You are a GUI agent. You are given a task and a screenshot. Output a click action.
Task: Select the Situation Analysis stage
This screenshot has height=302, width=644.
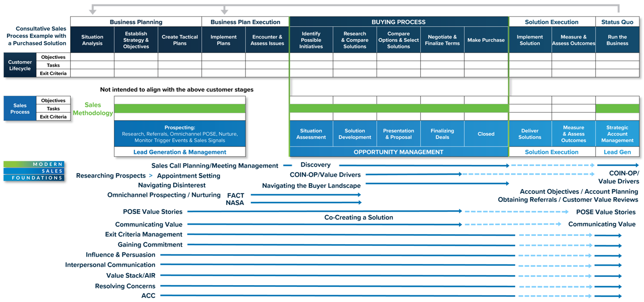pos(92,40)
